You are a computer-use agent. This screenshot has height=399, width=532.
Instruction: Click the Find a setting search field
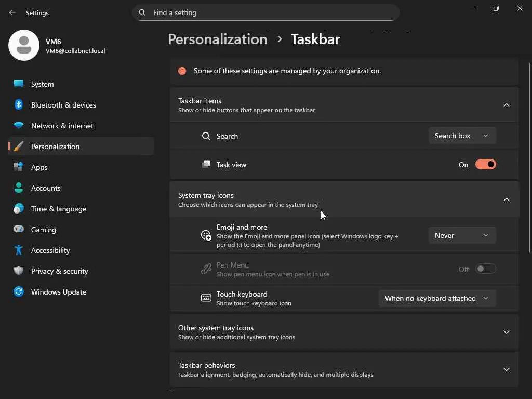(x=270, y=12)
